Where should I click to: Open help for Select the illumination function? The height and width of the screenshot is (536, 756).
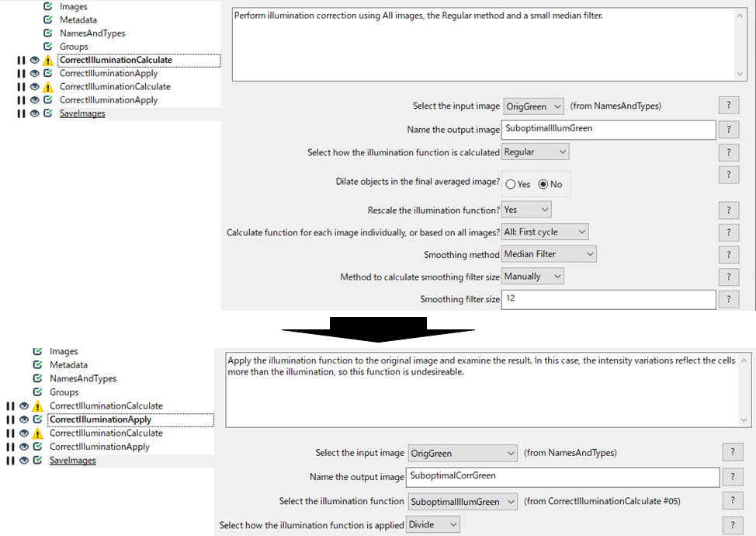tap(733, 500)
